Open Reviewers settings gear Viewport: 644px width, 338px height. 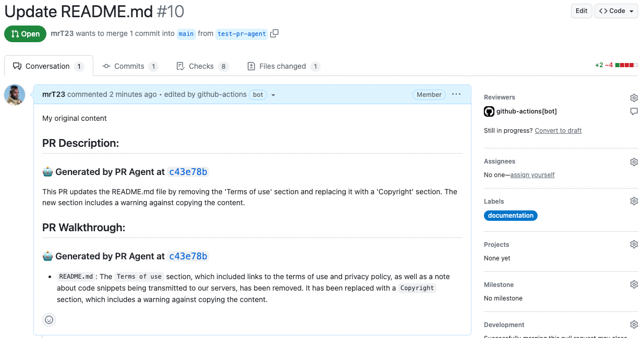point(634,98)
